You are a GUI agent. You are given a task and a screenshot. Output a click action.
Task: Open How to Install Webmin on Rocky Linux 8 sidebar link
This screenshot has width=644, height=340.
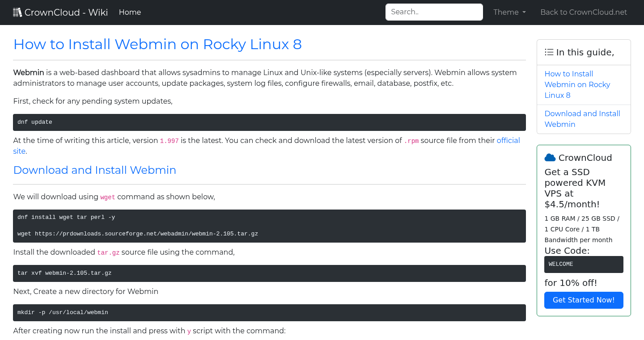[x=577, y=84]
